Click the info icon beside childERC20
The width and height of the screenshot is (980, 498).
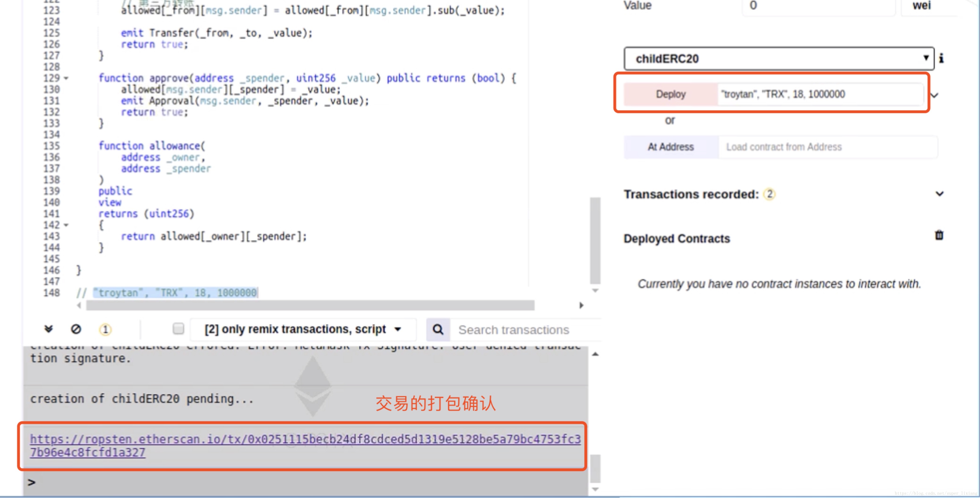(941, 58)
